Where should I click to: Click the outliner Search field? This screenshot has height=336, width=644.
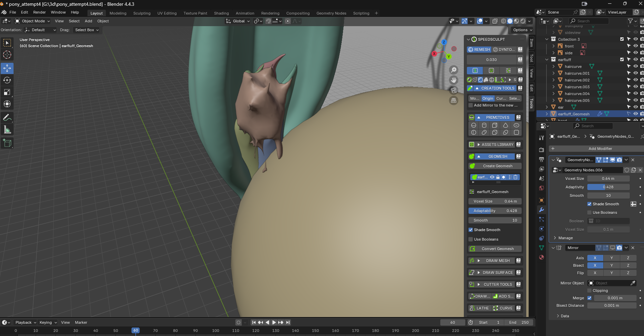[x=589, y=21]
